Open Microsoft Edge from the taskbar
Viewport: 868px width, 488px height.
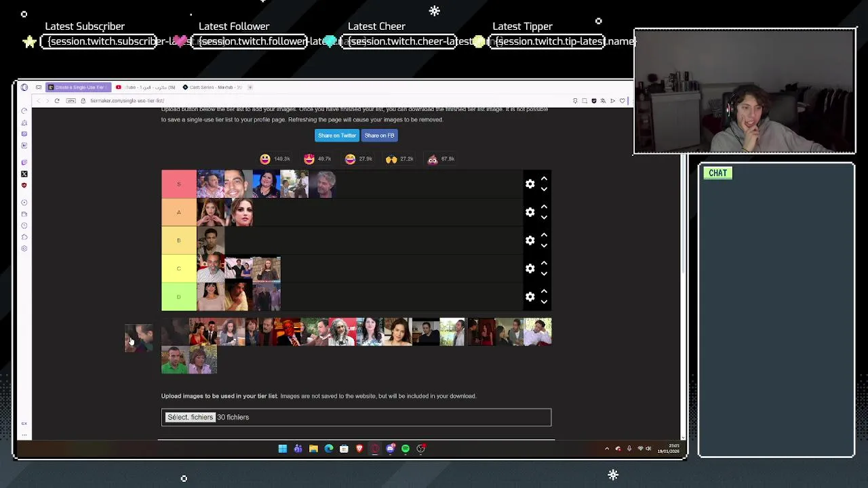(x=329, y=448)
